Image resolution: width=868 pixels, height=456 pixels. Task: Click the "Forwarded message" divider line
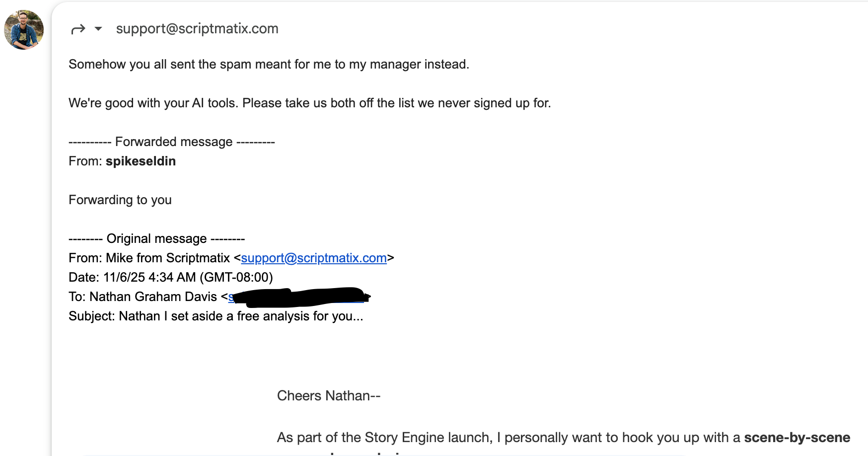tap(172, 142)
